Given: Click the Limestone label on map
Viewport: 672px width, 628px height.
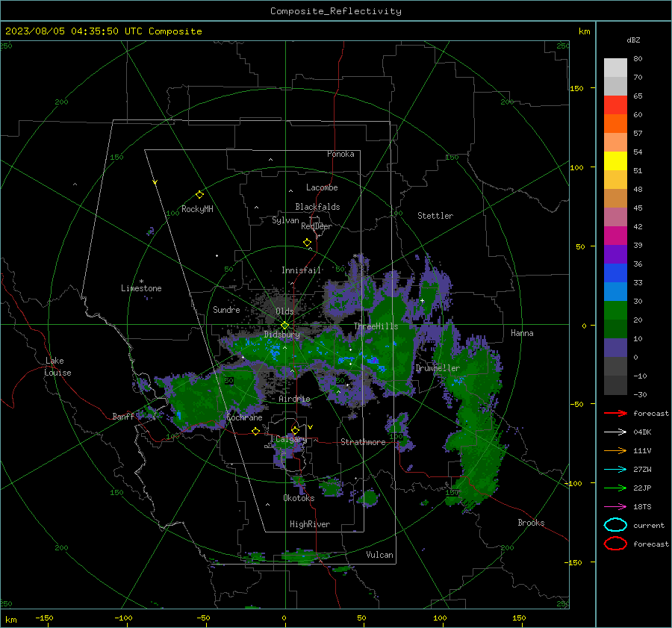Looking at the screenshot, I should point(141,288).
